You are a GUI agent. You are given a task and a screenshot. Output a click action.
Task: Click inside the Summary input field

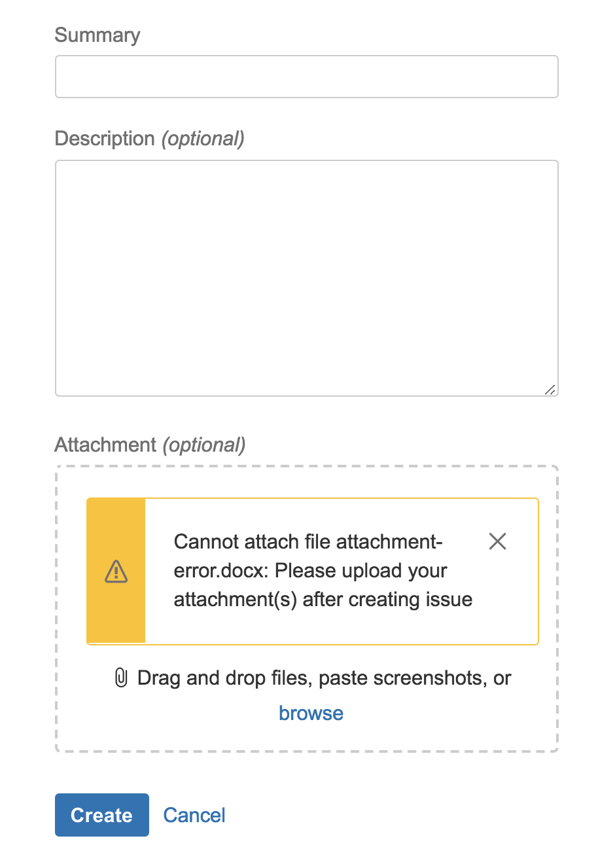click(x=306, y=76)
